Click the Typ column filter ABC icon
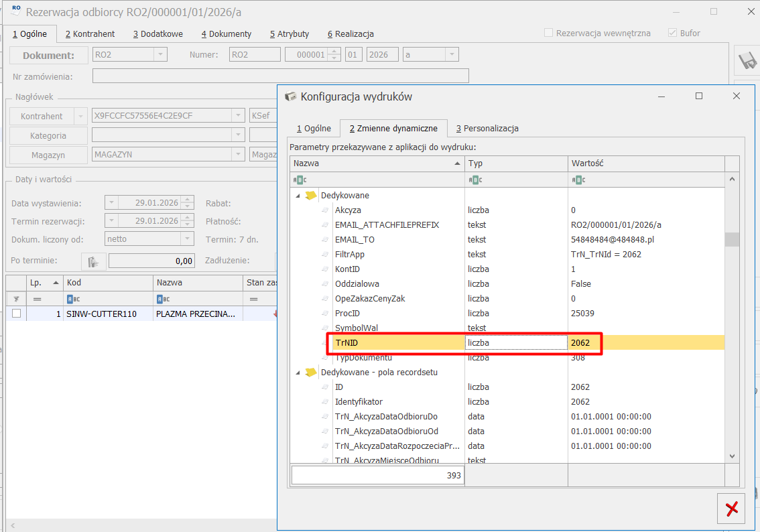 tap(475, 180)
